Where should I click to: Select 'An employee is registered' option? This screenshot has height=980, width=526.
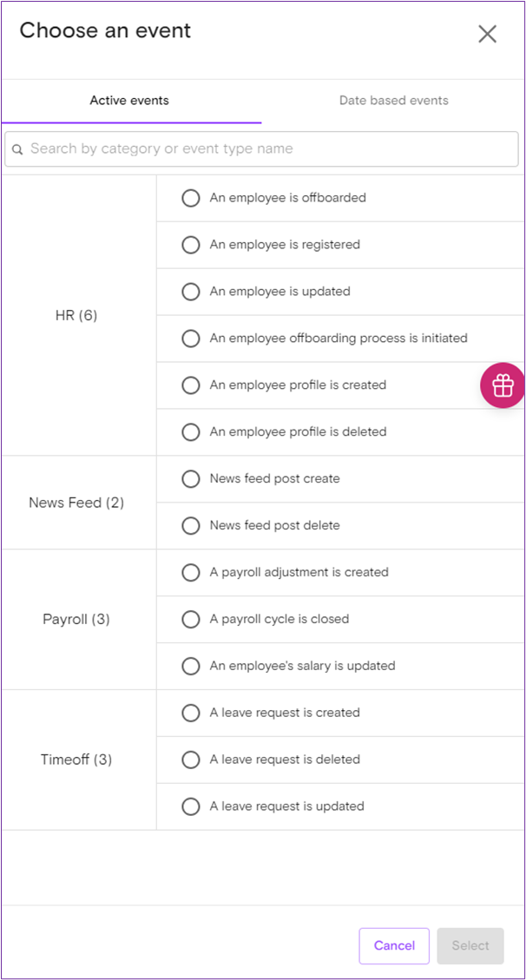pos(191,245)
